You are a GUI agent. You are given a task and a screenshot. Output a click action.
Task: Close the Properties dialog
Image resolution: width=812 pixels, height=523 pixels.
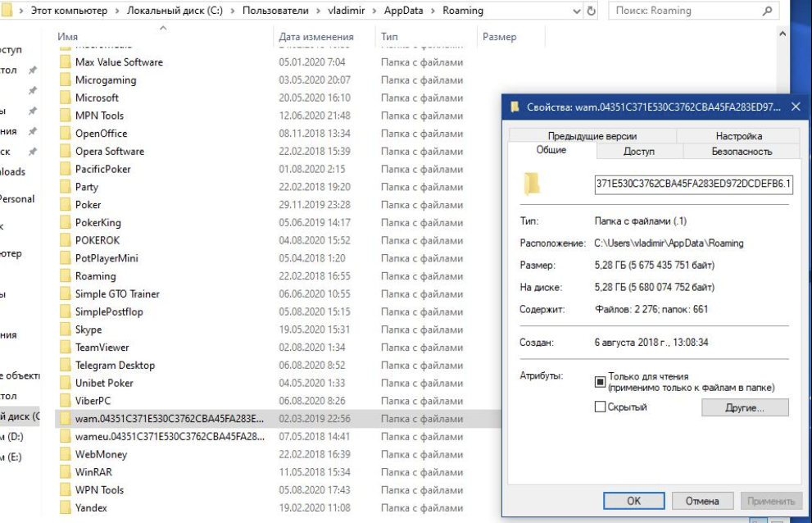796,107
